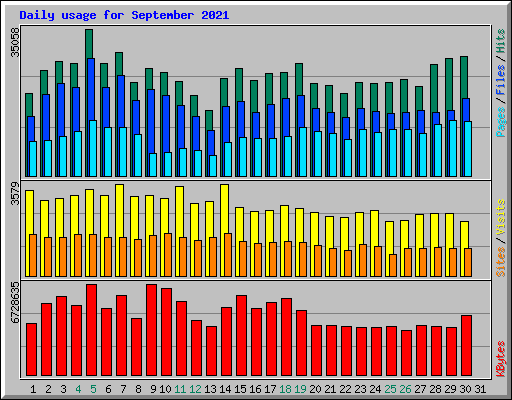Click the chart title 'Daily usage for September 2021'
Screen dimensions: 512x400
(124, 15)
